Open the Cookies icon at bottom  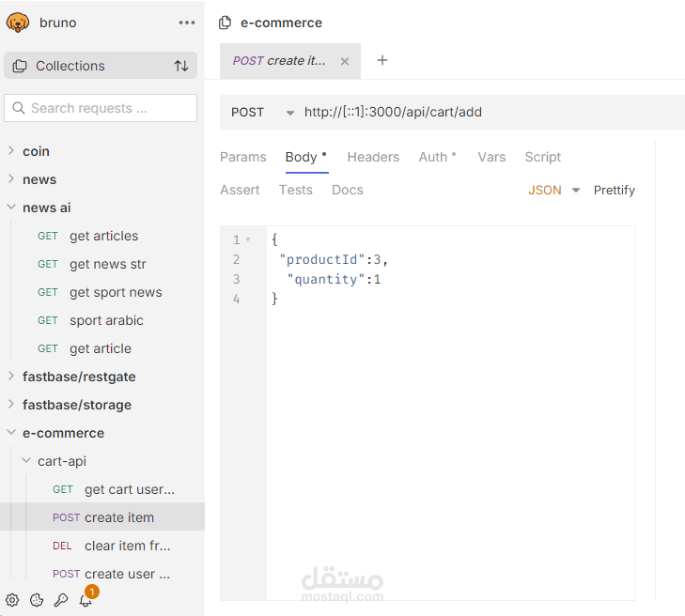37,600
